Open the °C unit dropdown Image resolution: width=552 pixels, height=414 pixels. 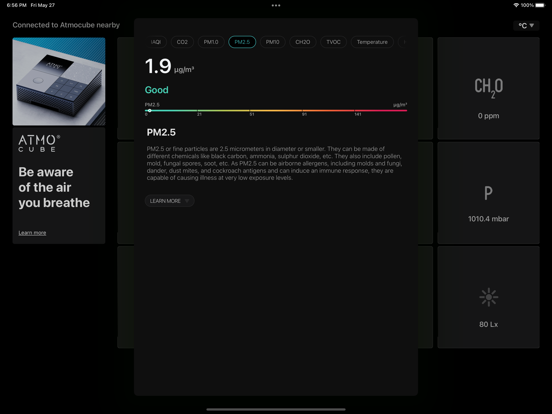[x=526, y=25]
